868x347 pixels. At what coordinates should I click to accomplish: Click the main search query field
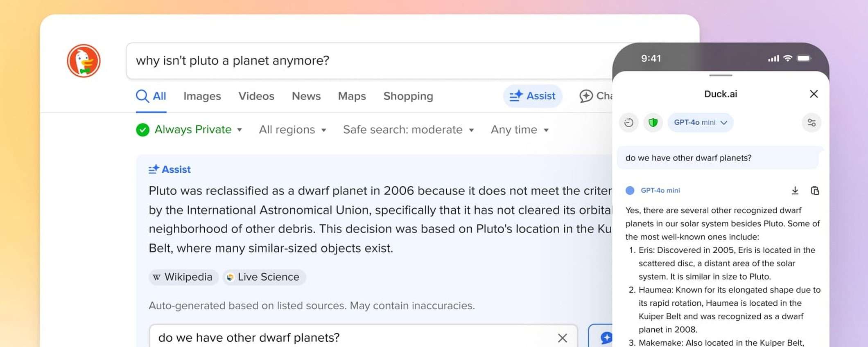click(368, 61)
